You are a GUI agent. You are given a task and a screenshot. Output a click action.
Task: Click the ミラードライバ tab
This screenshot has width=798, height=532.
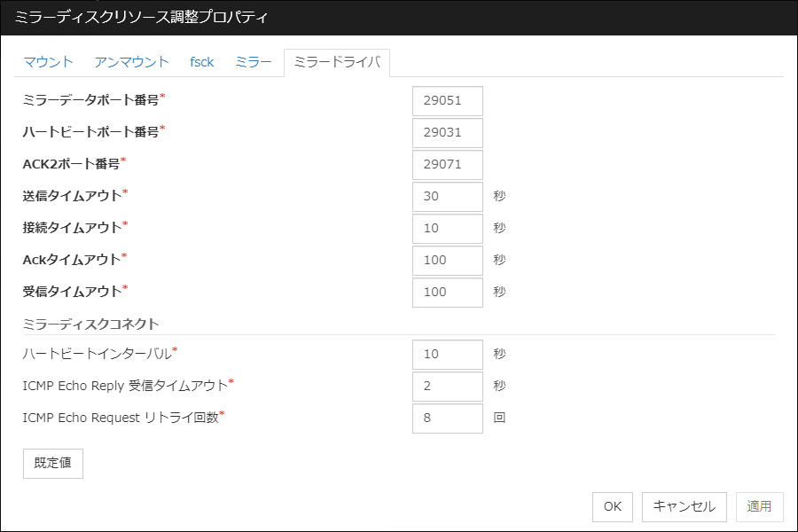336,62
